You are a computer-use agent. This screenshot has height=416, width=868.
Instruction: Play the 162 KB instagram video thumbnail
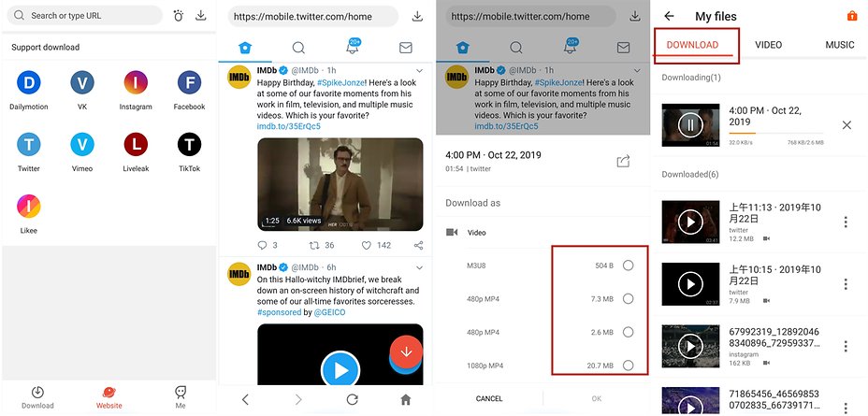coord(690,346)
